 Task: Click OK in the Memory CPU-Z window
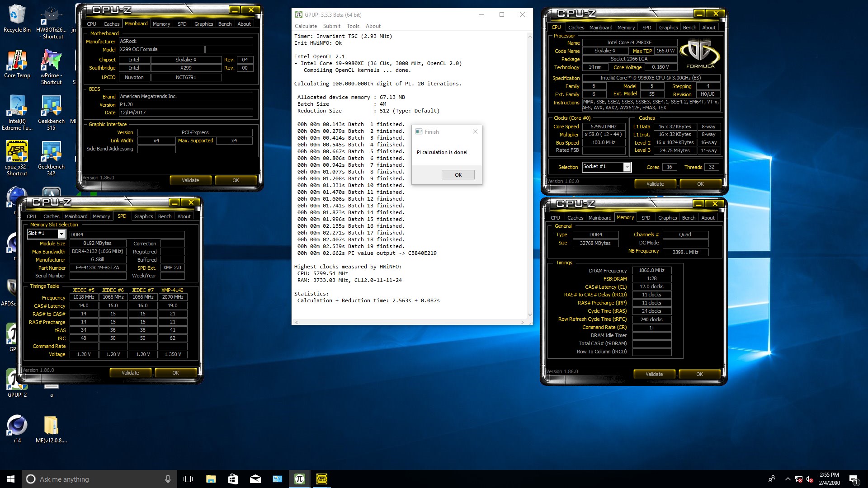click(x=699, y=374)
